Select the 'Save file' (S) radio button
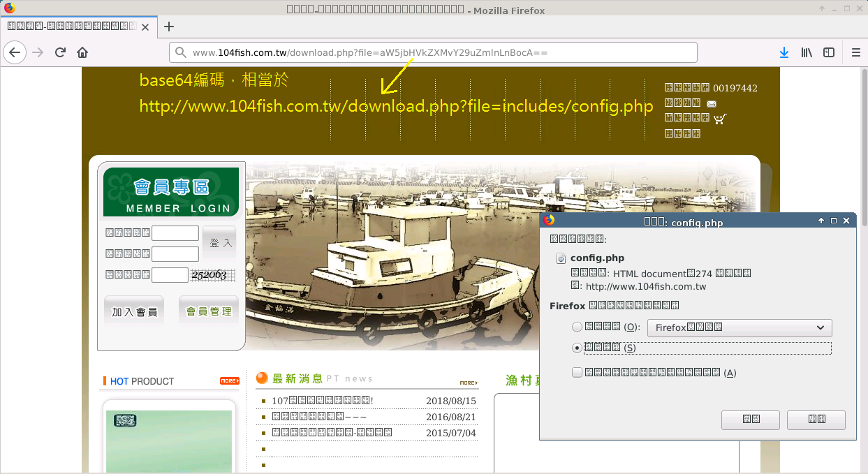The height and width of the screenshot is (474, 868). click(x=577, y=348)
